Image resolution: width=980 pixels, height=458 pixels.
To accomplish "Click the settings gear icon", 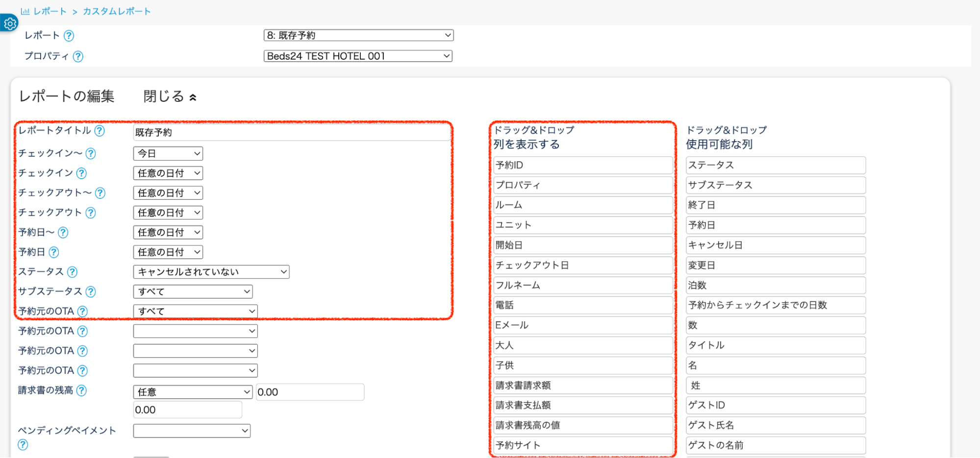I will point(10,23).
